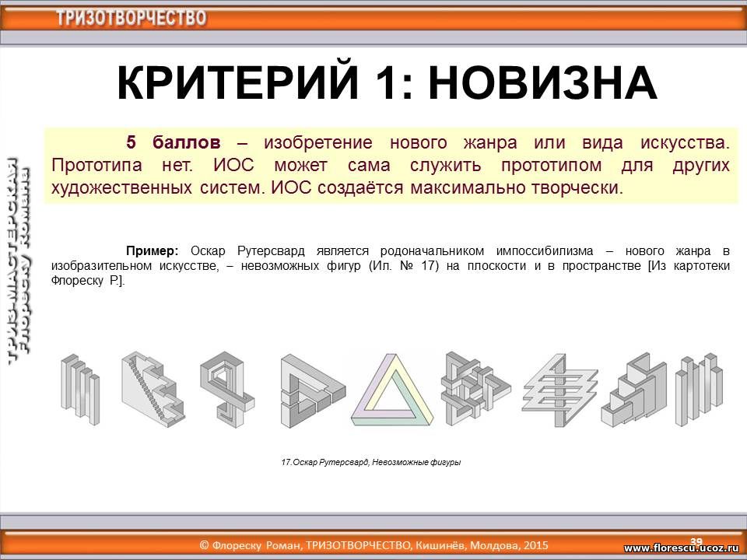Click the bold word Пример:

(x=153, y=251)
